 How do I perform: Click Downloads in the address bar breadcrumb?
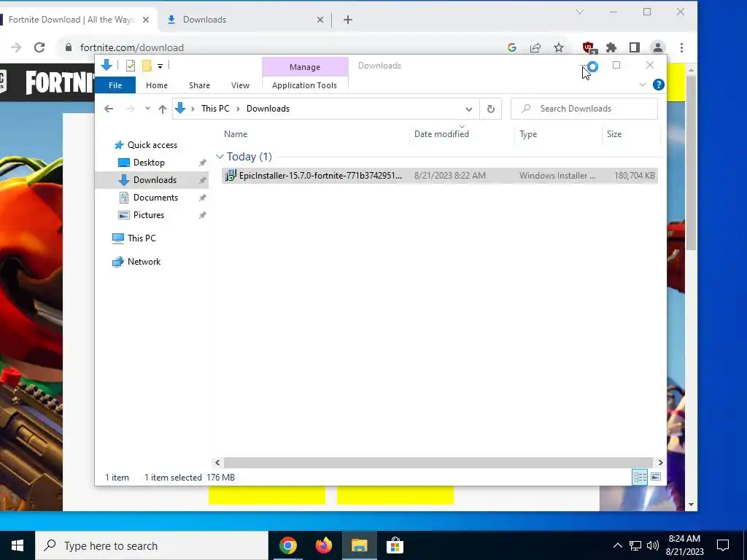click(x=268, y=109)
